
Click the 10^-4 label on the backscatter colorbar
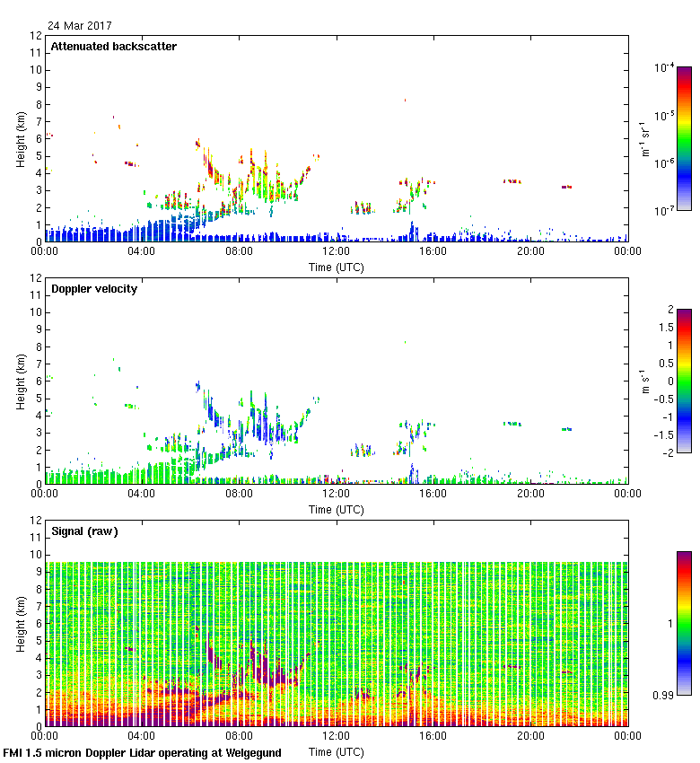(665, 68)
